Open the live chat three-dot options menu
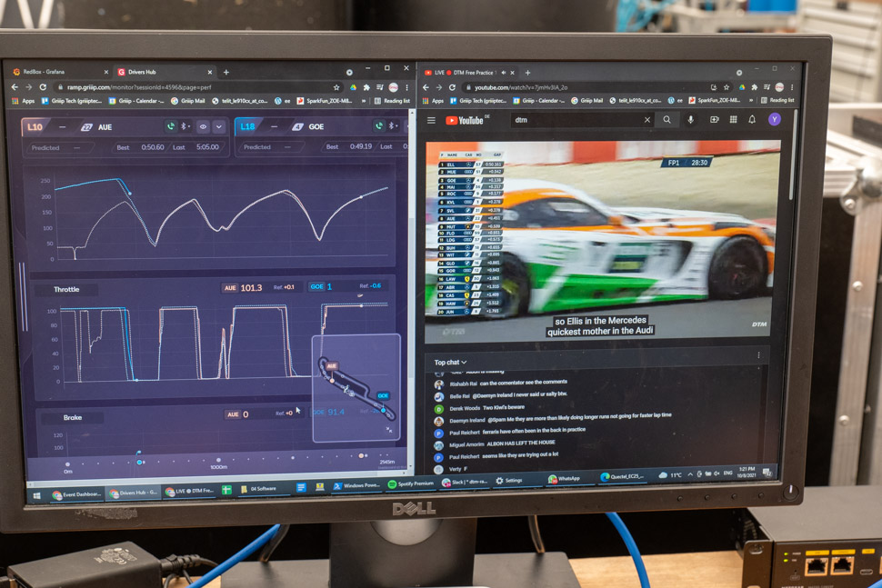Screen dimensions: 882x588 click(x=759, y=355)
